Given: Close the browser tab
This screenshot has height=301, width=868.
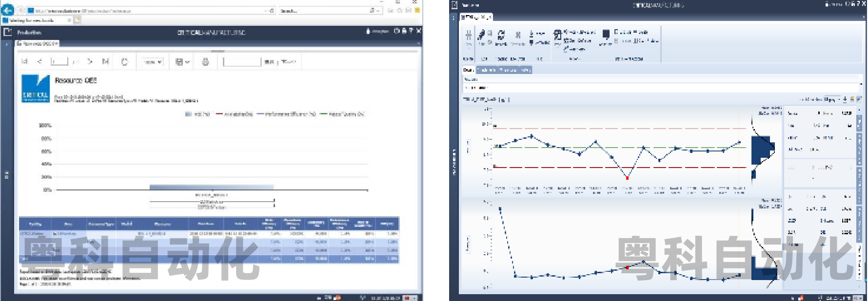Looking at the screenshot, I should (69, 20).
